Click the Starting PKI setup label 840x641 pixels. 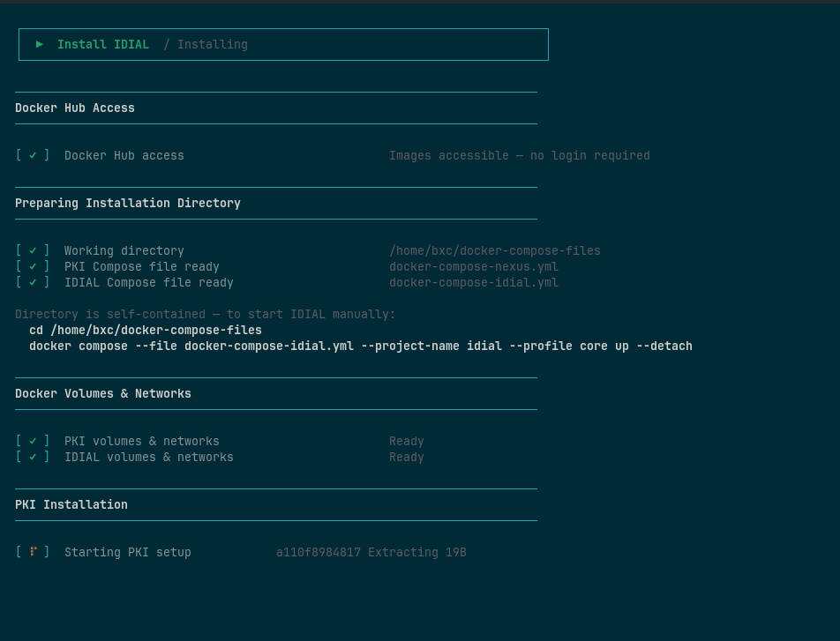[127, 553]
